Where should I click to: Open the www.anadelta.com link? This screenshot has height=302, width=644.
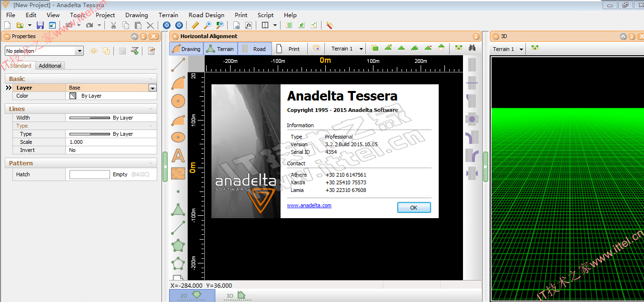click(309, 205)
